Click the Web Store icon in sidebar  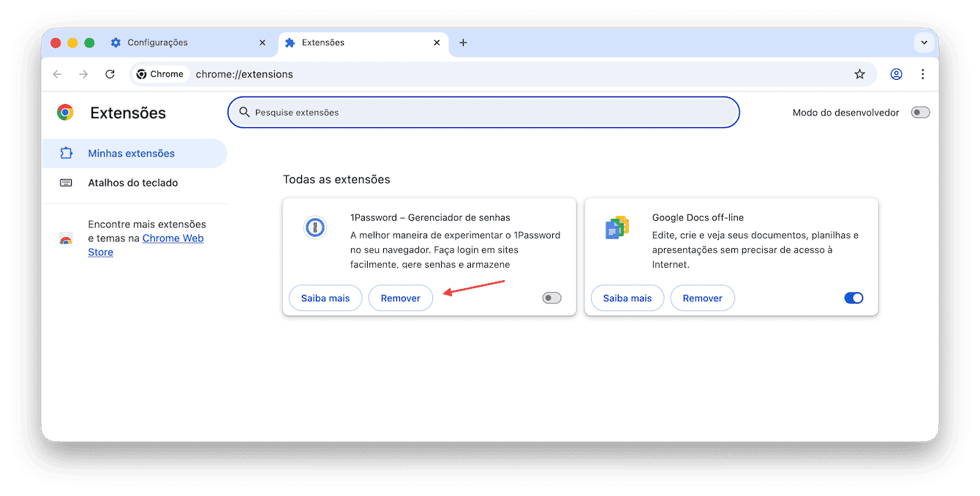(x=66, y=238)
